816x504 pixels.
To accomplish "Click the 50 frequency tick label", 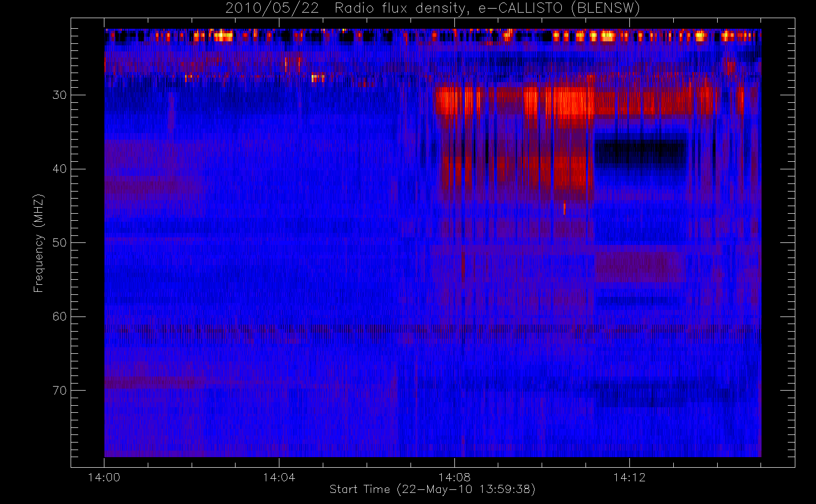I will coord(60,243).
